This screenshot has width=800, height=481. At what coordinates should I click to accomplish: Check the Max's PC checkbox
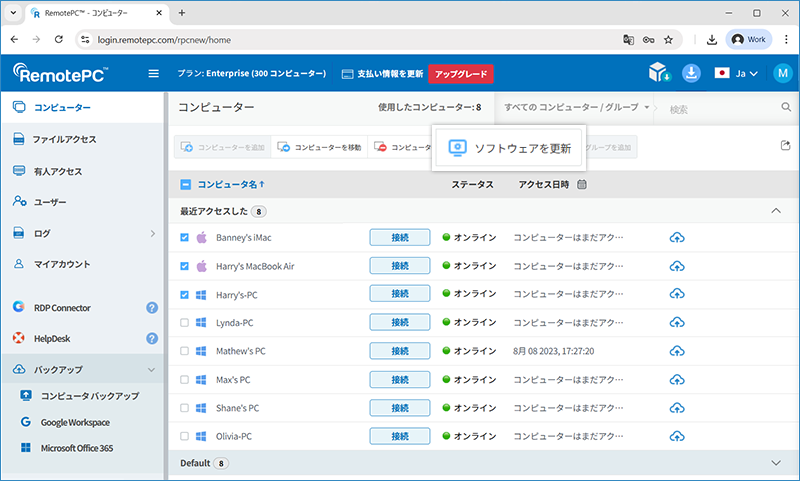tap(184, 379)
